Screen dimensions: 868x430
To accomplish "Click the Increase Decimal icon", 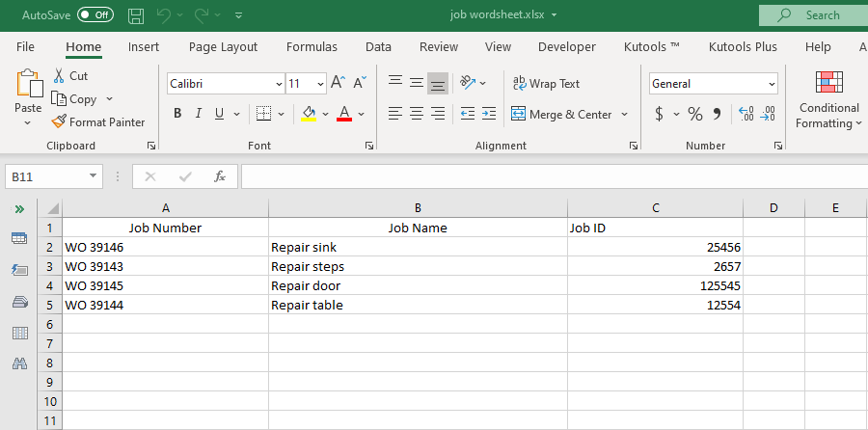I will (746, 114).
